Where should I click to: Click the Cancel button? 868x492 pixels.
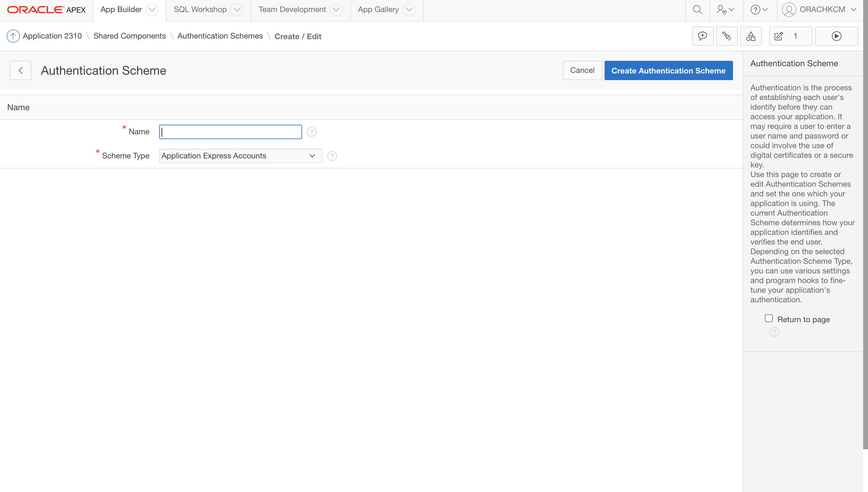pos(582,70)
